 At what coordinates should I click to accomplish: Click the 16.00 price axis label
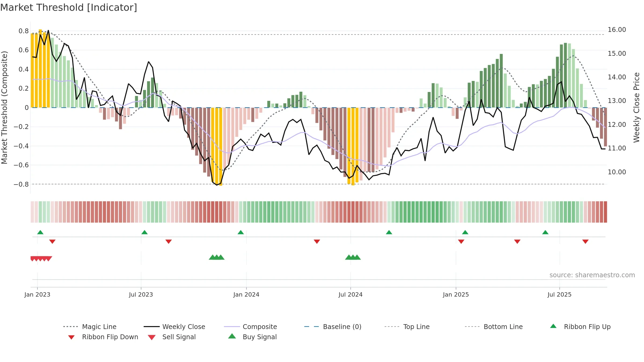click(617, 30)
